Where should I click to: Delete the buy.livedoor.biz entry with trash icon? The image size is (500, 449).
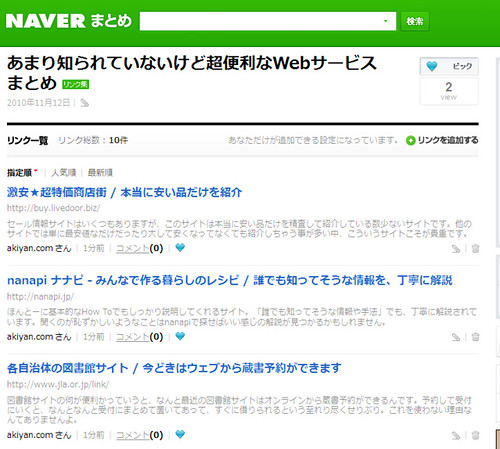[x=475, y=248]
